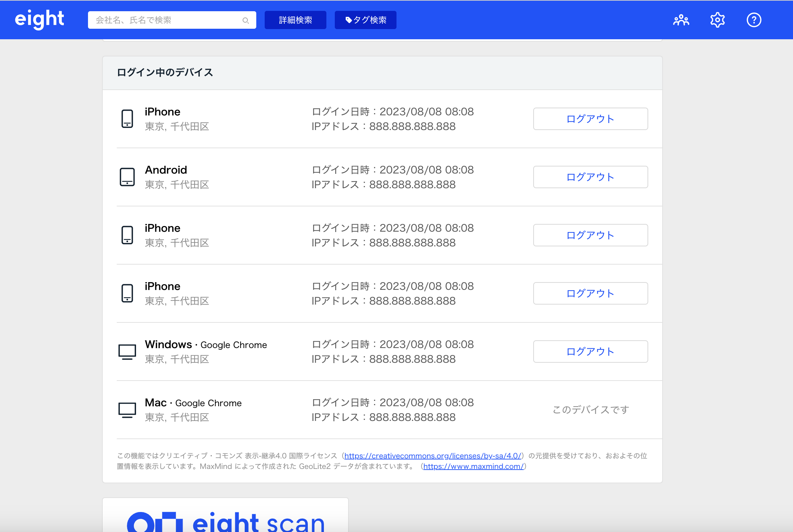Image resolution: width=793 pixels, height=532 pixels.
Task: Click the Android tablet device icon
Action: 127,177
